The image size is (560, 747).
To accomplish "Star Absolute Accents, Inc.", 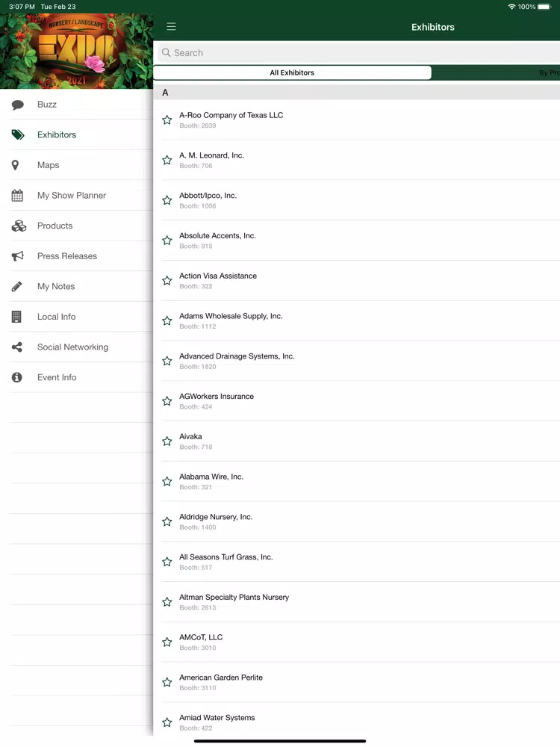I will [x=167, y=241].
